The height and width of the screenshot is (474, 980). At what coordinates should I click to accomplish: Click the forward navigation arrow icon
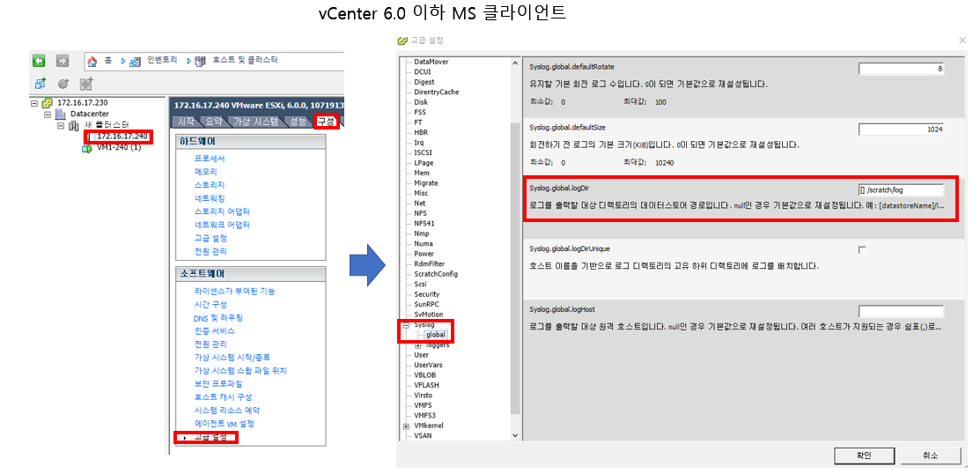63,61
